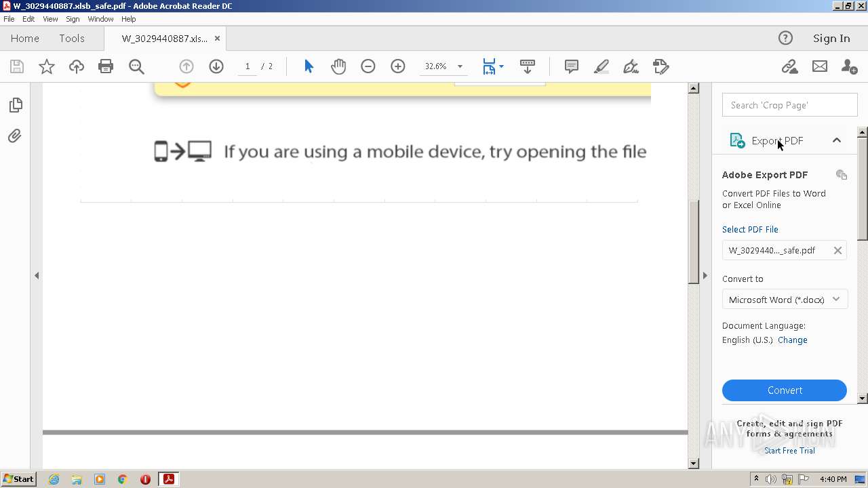868x488 pixels.
Task: Open the Help question mark icon
Action: 785,38
